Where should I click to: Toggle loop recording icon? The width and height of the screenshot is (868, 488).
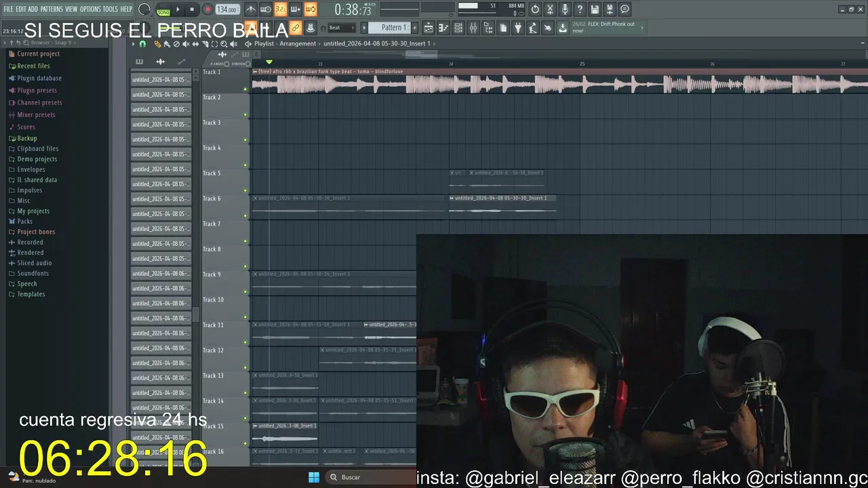tap(310, 9)
